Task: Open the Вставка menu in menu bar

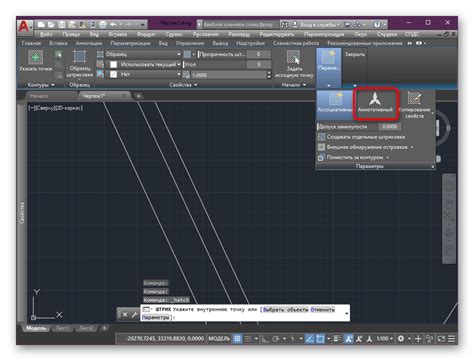Action: click(118, 34)
